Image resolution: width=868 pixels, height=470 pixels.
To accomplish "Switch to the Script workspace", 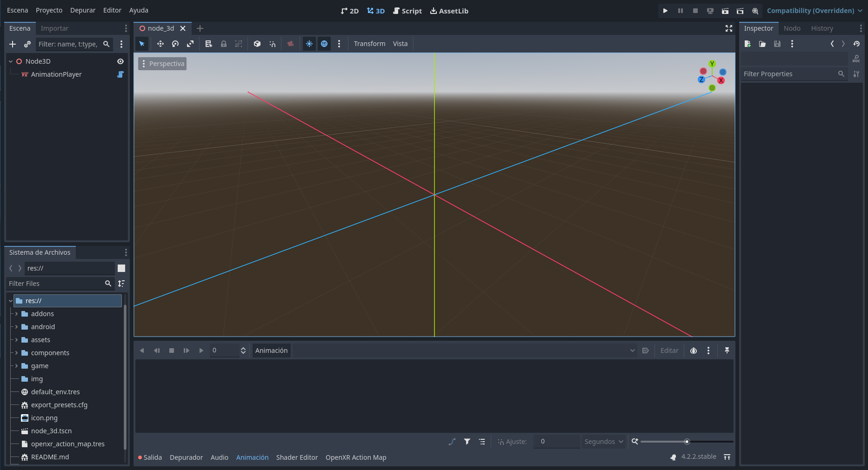I will tap(407, 11).
